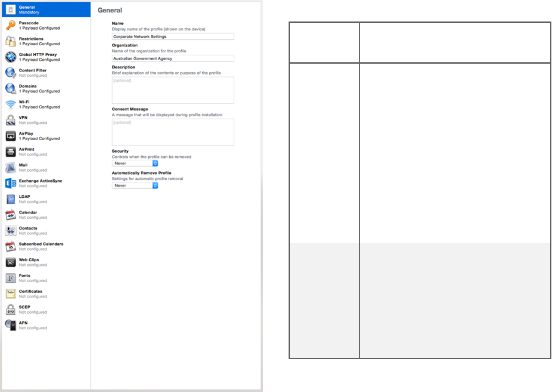Viewport: 552px width, 392px height.
Task: Select the Web Clips scissors icon
Action: click(x=11, y=262)
